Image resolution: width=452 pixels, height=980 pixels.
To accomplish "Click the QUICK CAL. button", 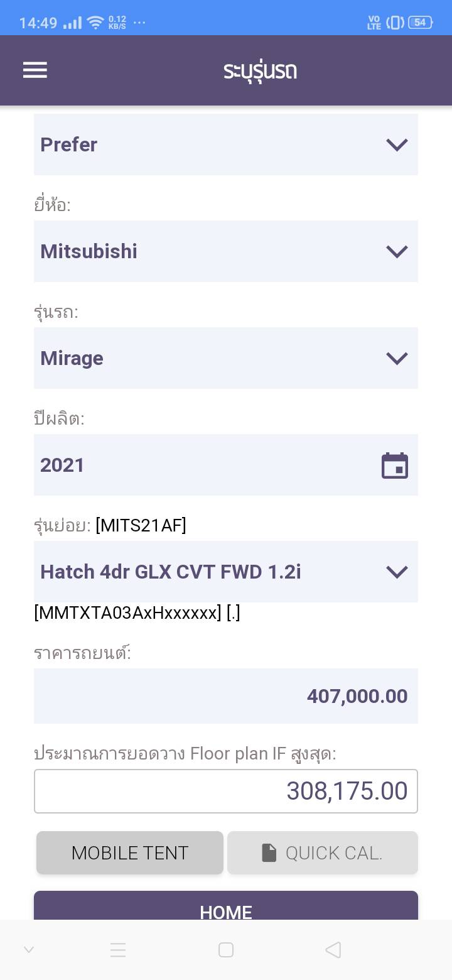I will tap(323, 852).
